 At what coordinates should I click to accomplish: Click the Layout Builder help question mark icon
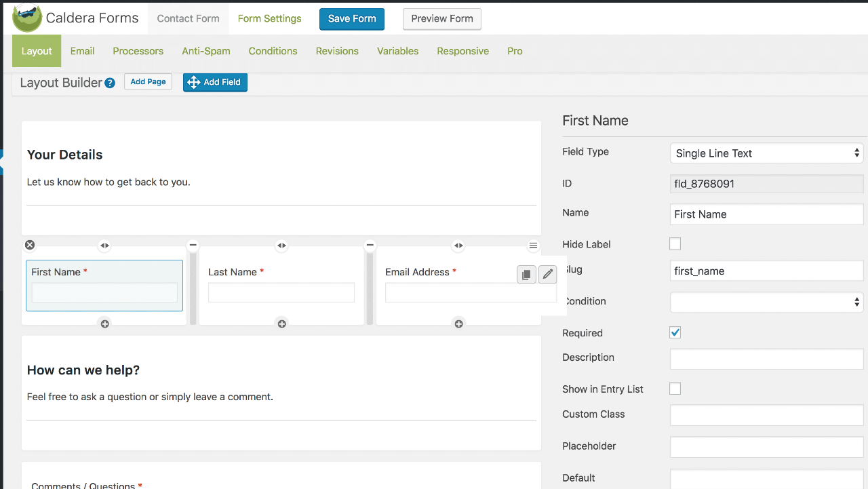click(x=110, y=83)
